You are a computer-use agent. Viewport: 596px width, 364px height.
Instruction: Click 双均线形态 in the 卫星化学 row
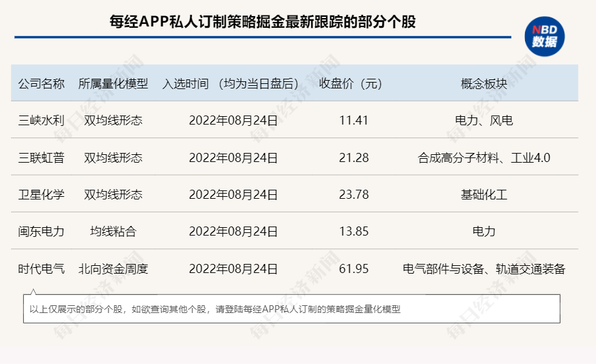[113, 194]
